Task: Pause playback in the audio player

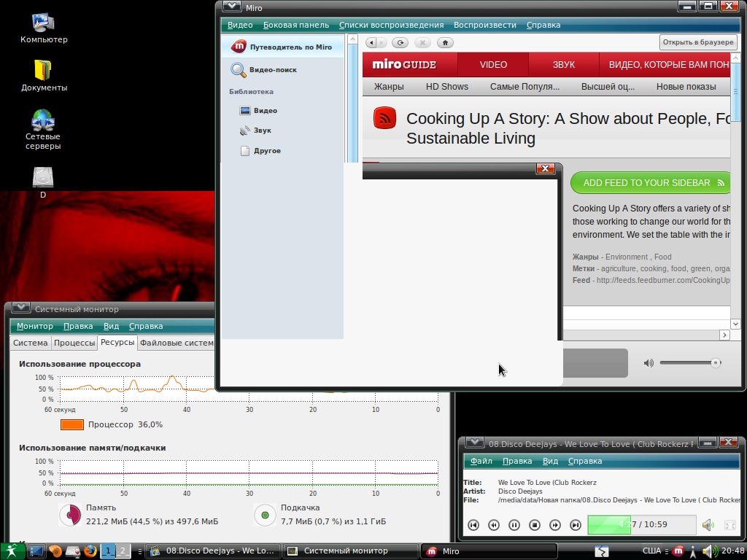Action: [514, 525]
